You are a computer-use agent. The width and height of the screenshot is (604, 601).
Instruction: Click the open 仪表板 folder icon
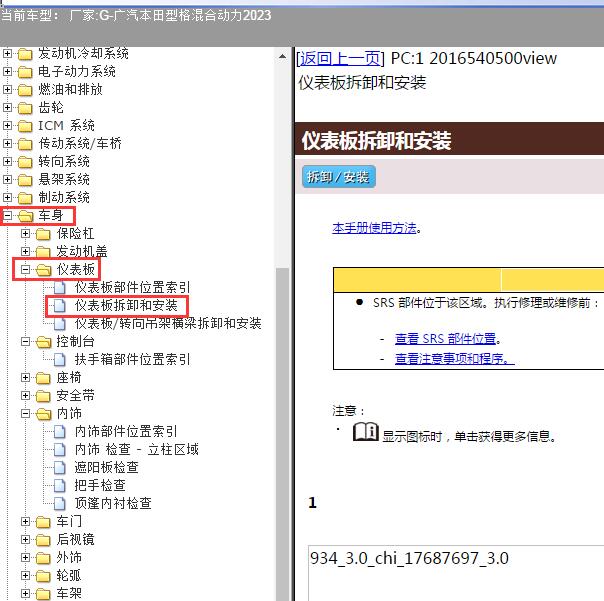pyautogui.click(x=44, y=270)
